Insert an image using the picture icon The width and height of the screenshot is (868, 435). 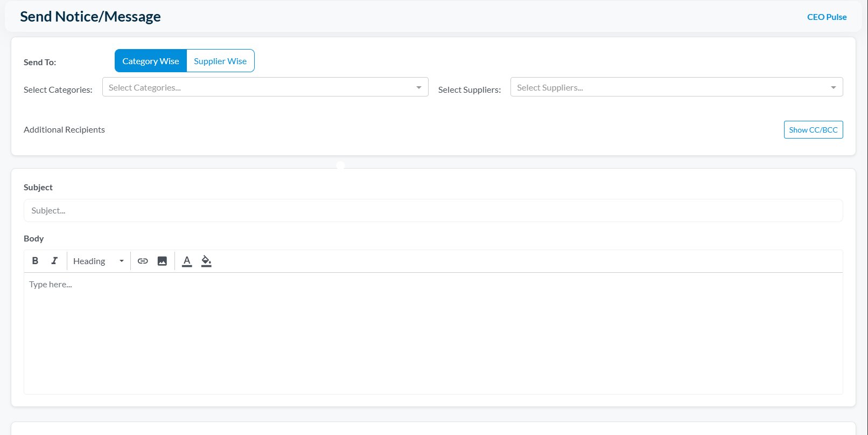(162, 261)
